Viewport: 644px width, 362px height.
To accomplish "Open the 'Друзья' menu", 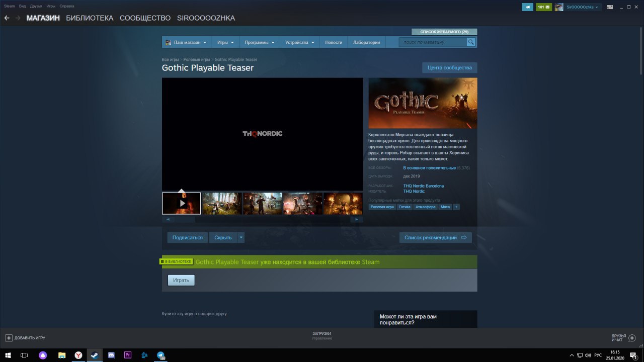I will click(x=36, y=6).
